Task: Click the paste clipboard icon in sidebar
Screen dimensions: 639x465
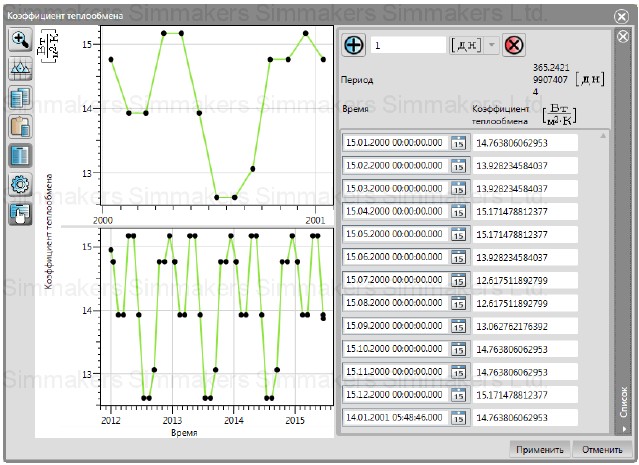Action: [20, 126]
